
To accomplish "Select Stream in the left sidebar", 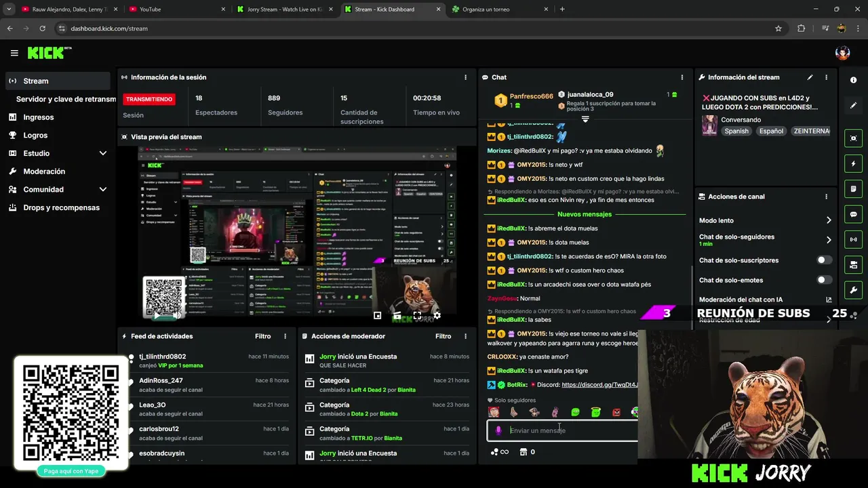I will coord(58,81).
